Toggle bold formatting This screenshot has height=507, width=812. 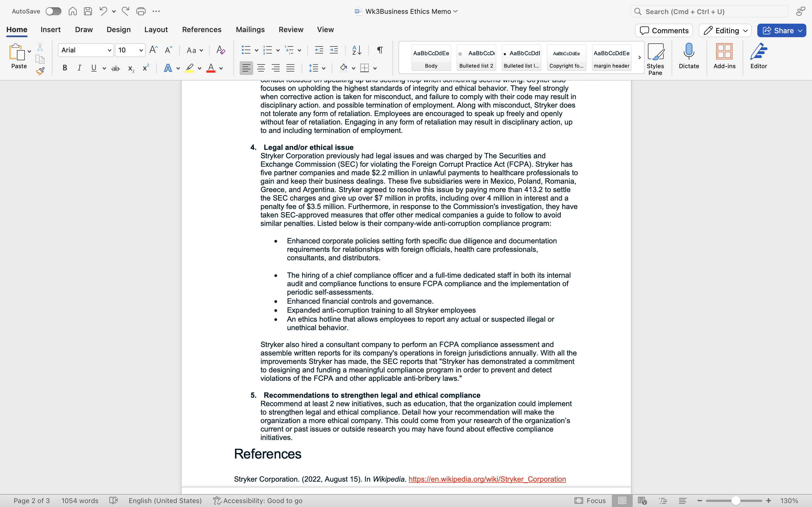pyautogui.click(x=65, y=68)
